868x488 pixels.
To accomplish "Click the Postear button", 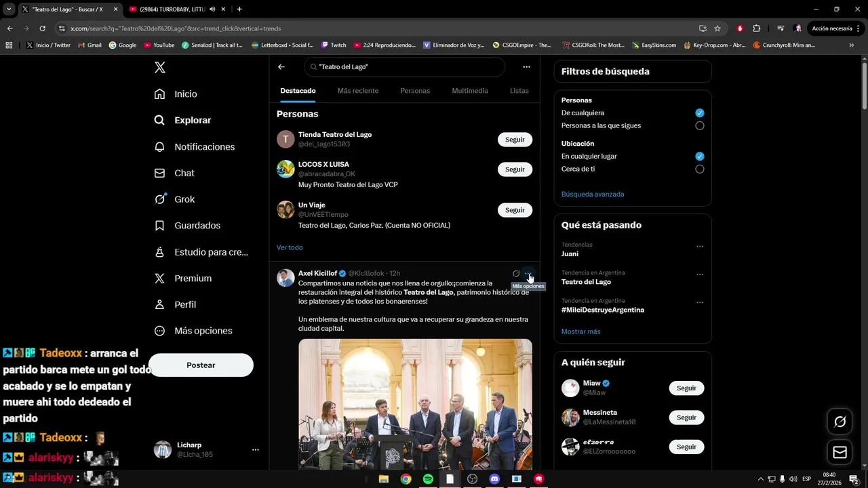I will (x=201, y=365).
